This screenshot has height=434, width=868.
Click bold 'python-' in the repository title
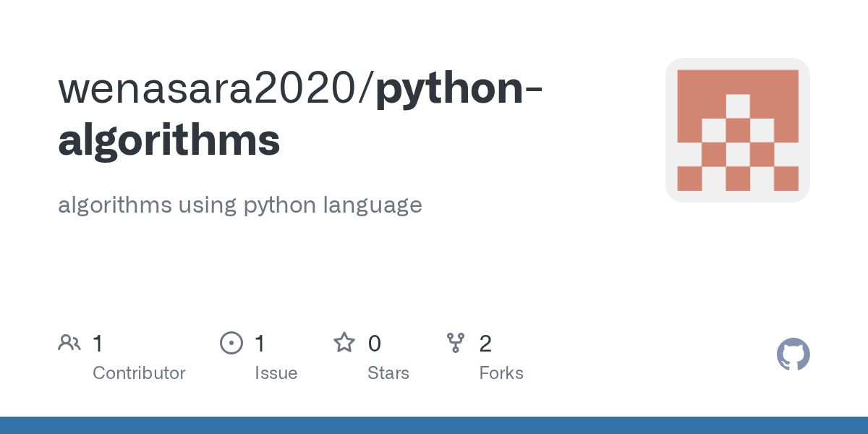(460, 90)
